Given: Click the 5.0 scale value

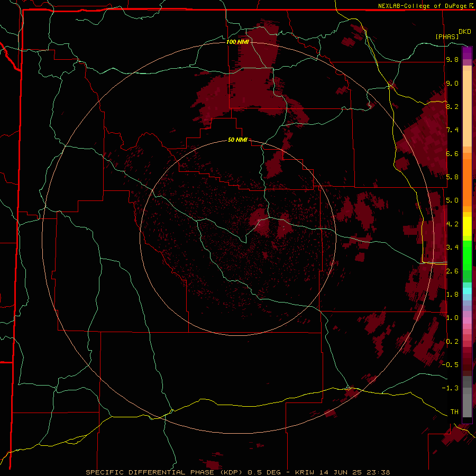Looking at the screenshot, I should pyautogui.click(x=452, y=200).
